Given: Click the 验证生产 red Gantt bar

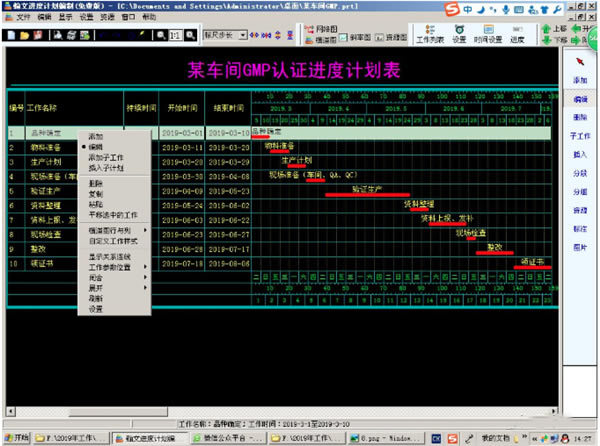Looking at the screenshot, I should 369,195.
